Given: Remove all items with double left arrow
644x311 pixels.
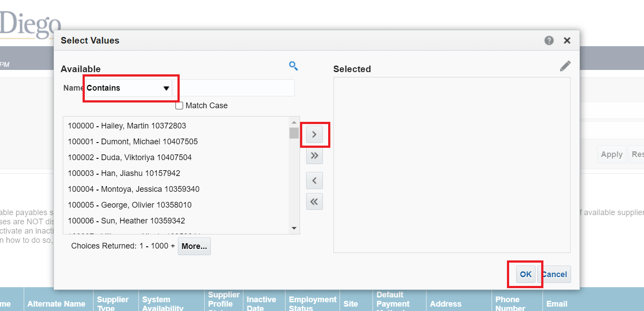Looking at the screenshot, I should (x=314, y=201).
